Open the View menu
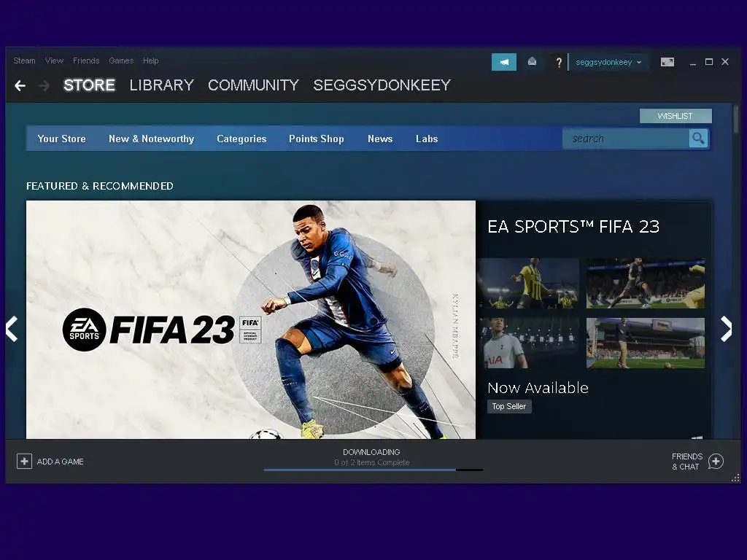Viewport: 747px width, 560px height. (54, 61)
